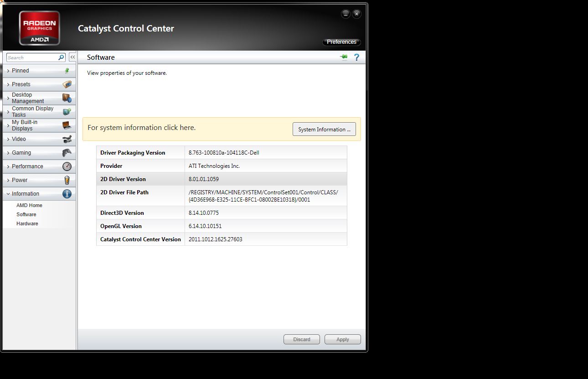Viewport: 588px width, 379px height.
Task: Click 'For system information click here' text
Action: pos(142,128)
